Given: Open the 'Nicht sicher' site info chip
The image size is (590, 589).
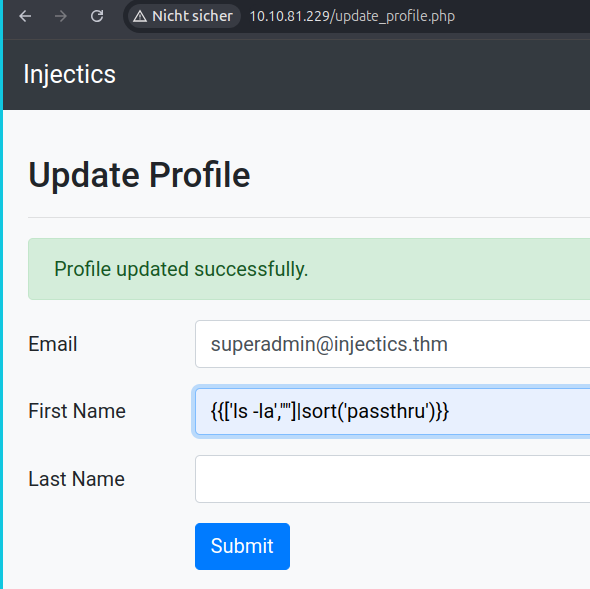Looking at the screenshot, I should click(x=184, y=16).
